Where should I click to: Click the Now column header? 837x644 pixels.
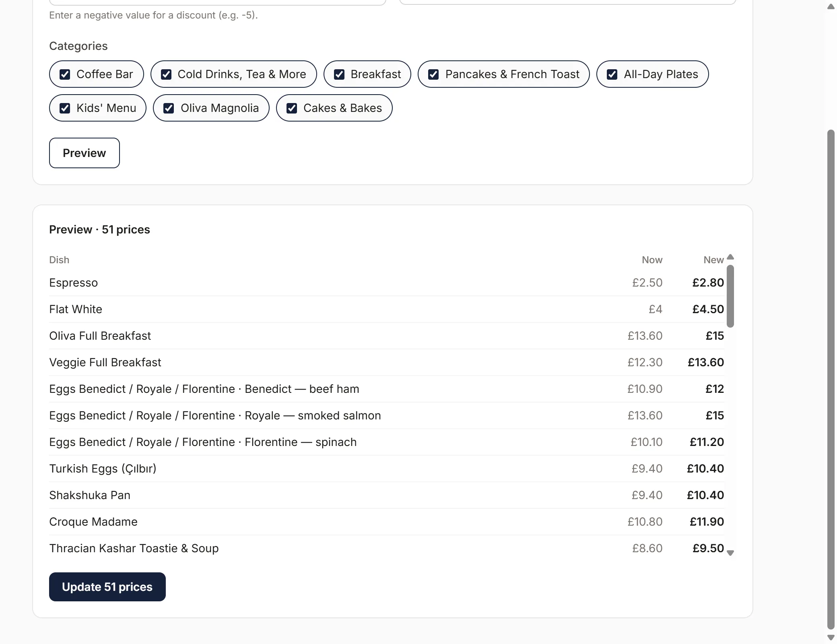point(652,260)
